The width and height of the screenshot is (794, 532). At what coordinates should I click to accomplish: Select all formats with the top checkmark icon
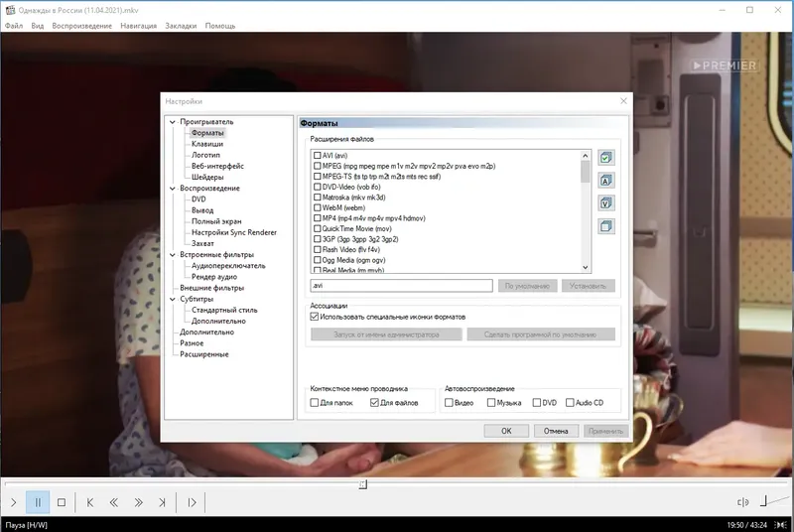(x=606, y=158)
